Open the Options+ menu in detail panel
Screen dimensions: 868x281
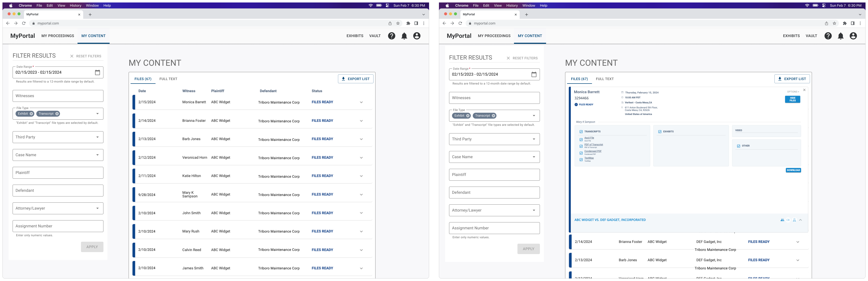coord(793,92)
